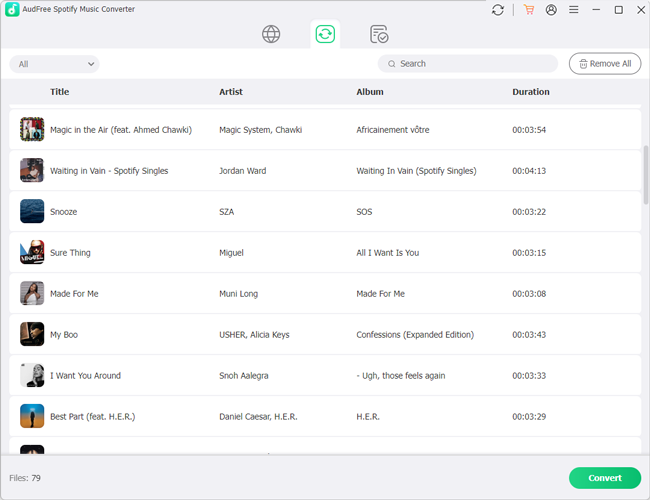Select the Sure Thing album cover

click(x=32, y=252)
